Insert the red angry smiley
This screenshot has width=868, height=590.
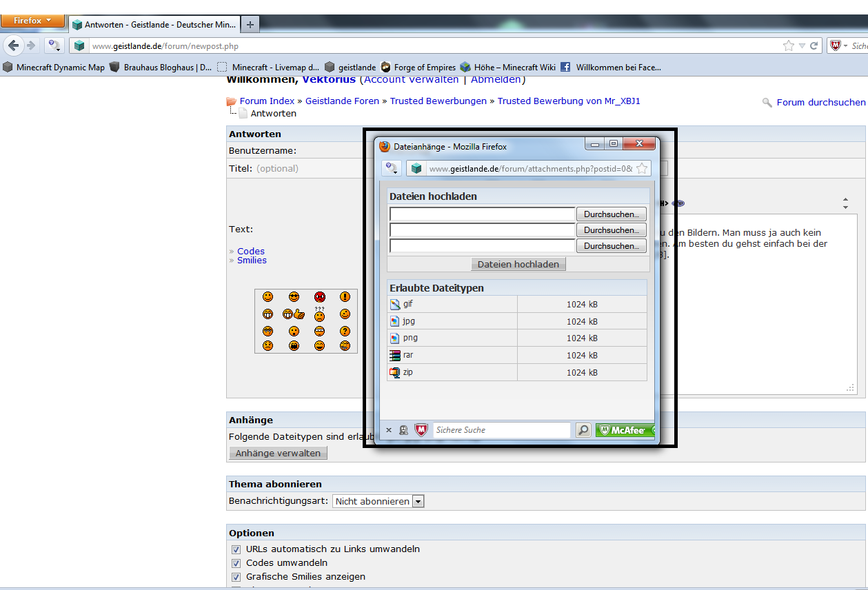319,297
